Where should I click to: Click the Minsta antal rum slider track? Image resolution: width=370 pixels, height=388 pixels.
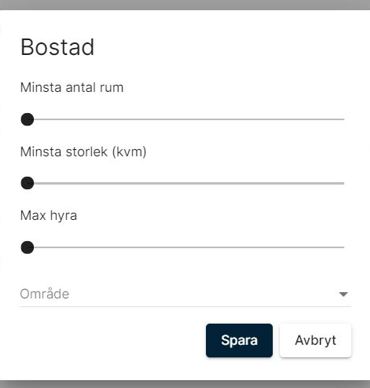[x=186, y=119]
